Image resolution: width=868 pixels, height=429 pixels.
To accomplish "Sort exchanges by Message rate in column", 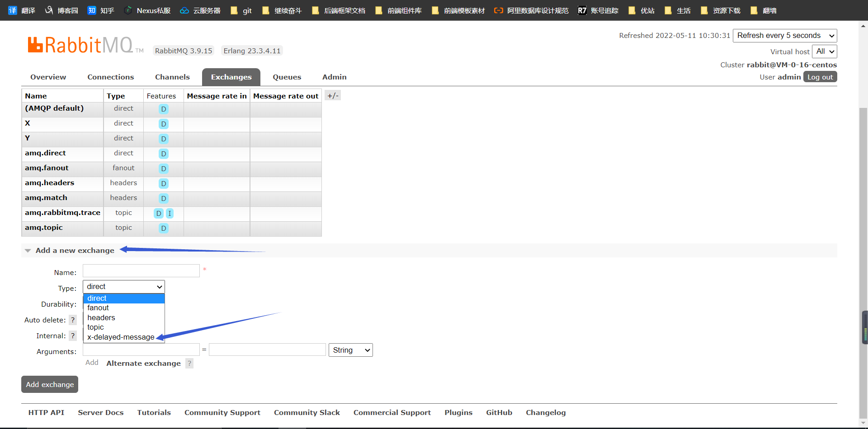I will tap(217, 96).
